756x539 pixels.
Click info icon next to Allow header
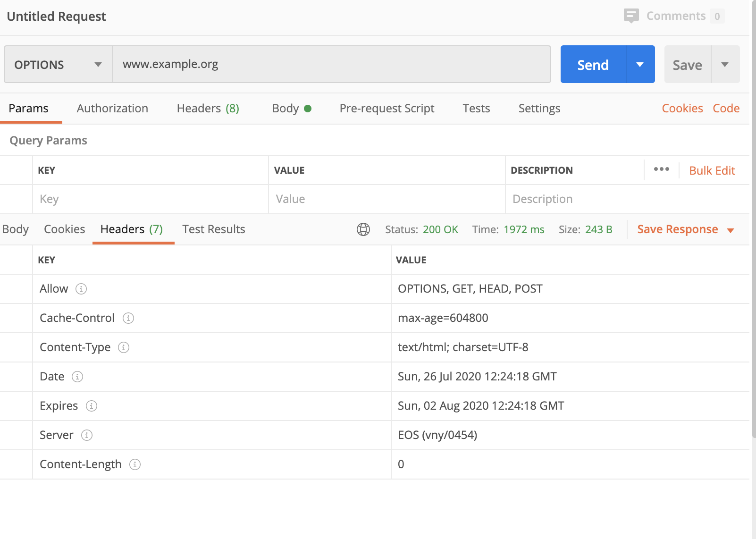point(81,289)
